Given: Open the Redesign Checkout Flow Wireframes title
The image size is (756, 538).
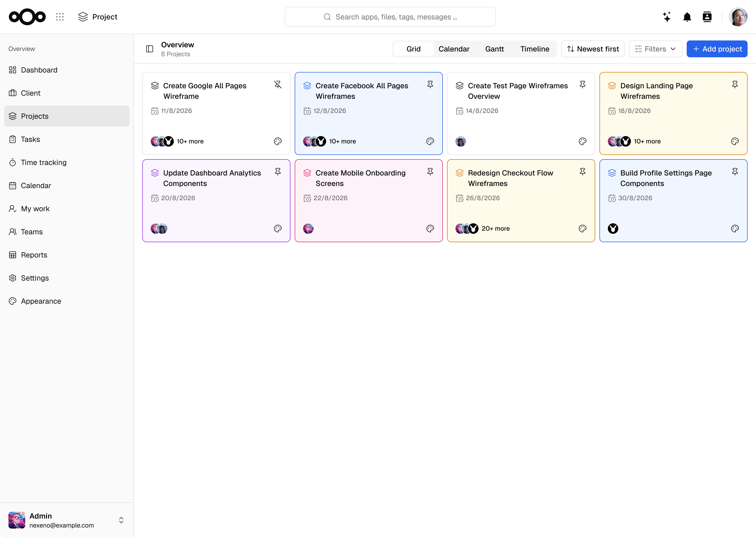Looking at the screenshot, I should [510, 178].
